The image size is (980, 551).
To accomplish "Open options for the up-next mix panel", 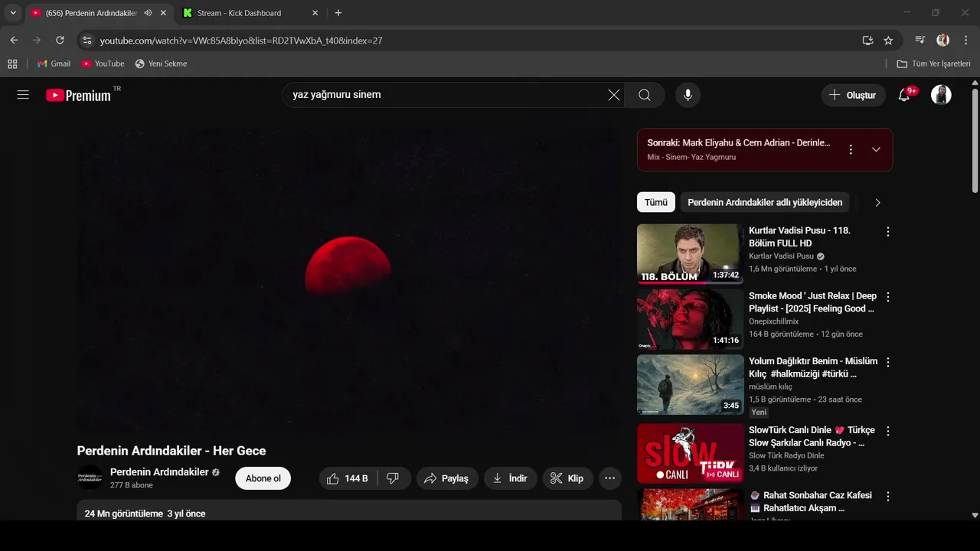I will 851,149.
